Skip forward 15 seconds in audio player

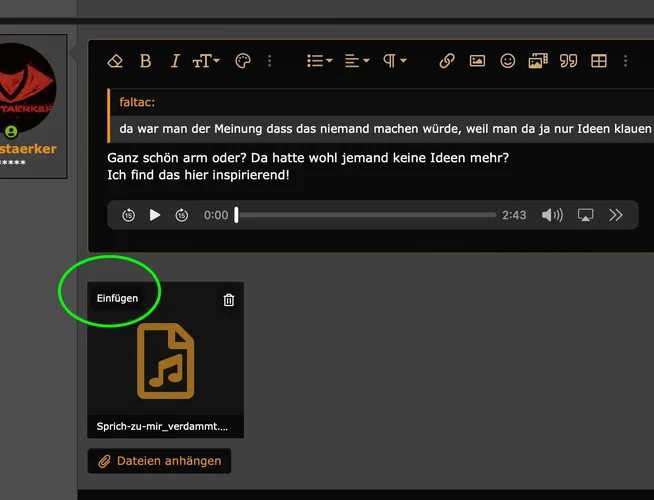tap(181, 215)
